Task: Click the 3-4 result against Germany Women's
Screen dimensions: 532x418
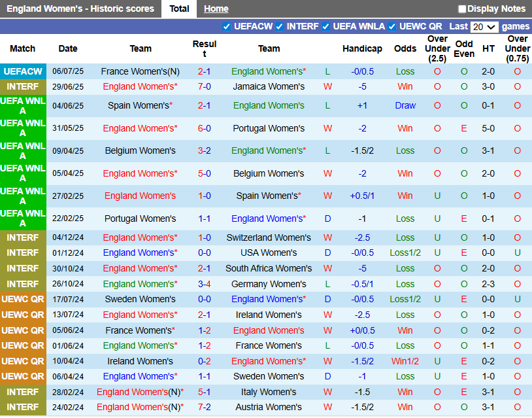Action: click(x=205, y=284)
